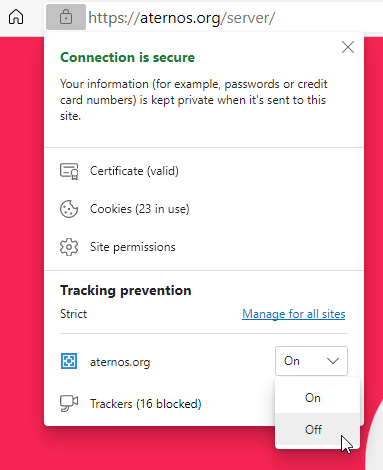The image size is (383, 470).
Task: Click the cookie icon
Action: [x=69, y=209]
